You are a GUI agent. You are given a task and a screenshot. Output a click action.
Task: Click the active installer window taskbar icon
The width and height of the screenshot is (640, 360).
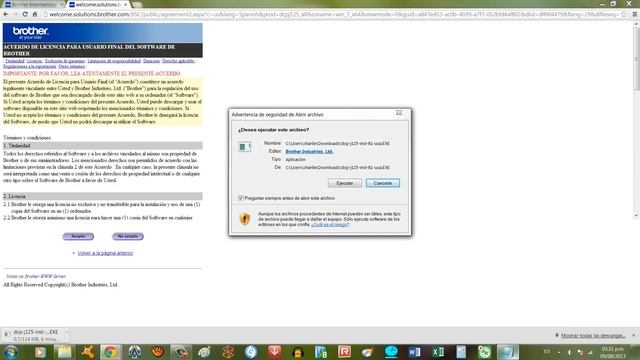508,352
